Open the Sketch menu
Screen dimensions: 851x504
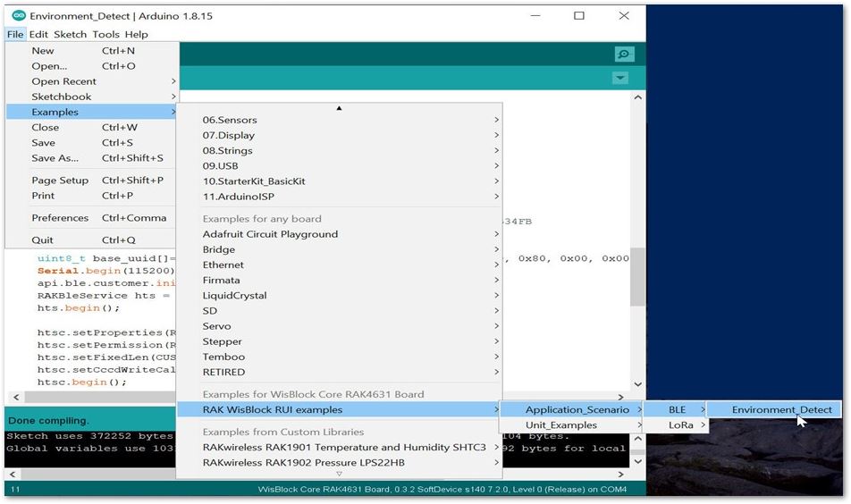(70, 34)
